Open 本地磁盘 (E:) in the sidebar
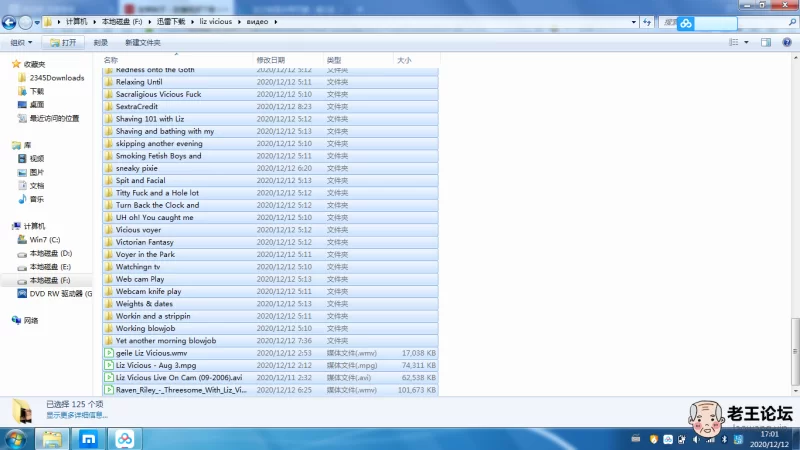Image resolution: width=800 pixels, height=450 pixels. click(x=50, y=267)
